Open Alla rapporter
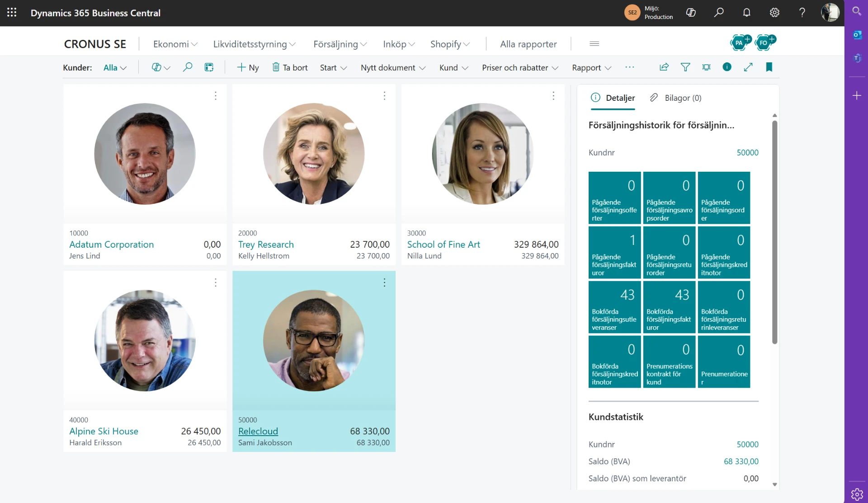Viewport: 868px width, 503px height. tap(528, 44)
